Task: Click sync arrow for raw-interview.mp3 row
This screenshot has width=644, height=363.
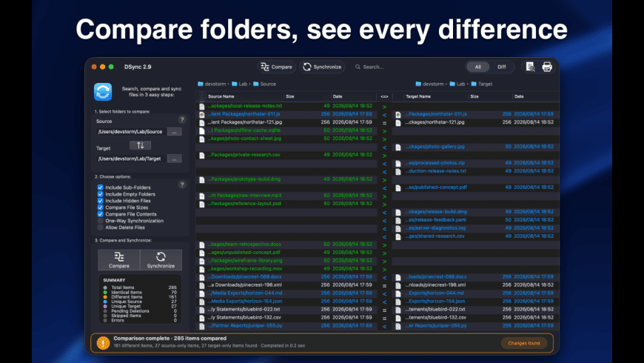Action: click(x=384, y=196)
